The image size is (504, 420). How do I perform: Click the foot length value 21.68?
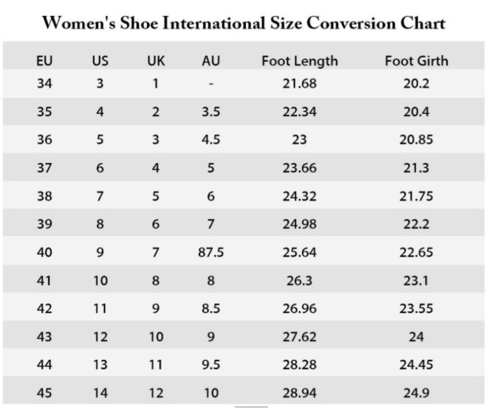click(299, 83)
